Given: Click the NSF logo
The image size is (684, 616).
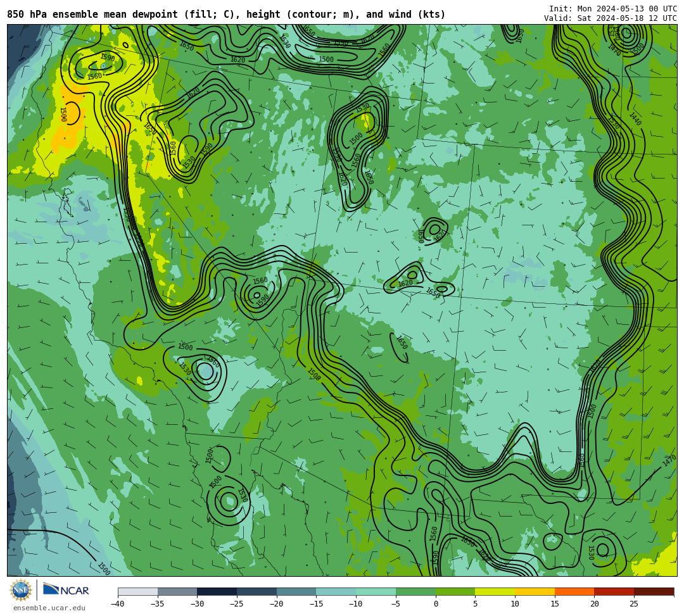Looking at the screenshot, I should [20, 590].
